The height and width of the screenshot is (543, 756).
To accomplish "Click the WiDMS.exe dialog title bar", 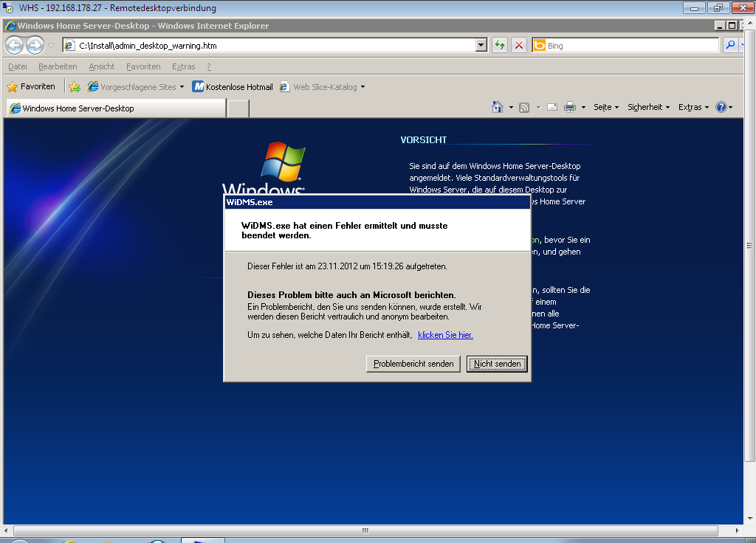I will [377, 202].
